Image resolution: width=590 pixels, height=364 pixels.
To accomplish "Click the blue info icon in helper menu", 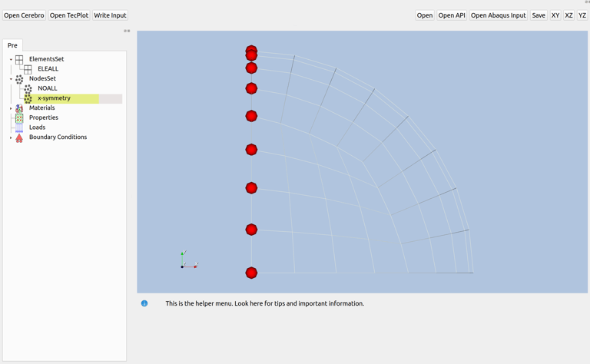I will pos(144,303).
